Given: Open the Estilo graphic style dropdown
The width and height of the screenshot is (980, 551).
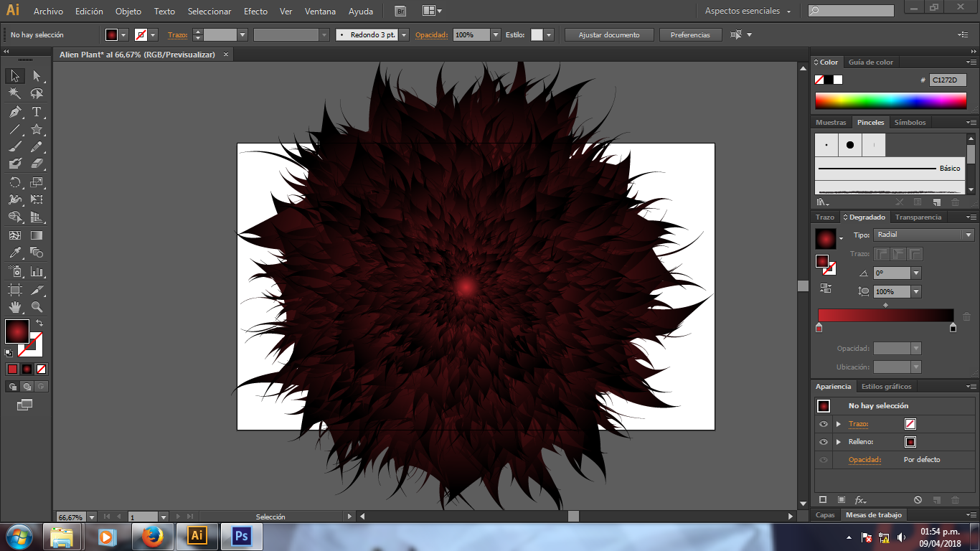Looking at the screenshot, I should click(549, 34).
